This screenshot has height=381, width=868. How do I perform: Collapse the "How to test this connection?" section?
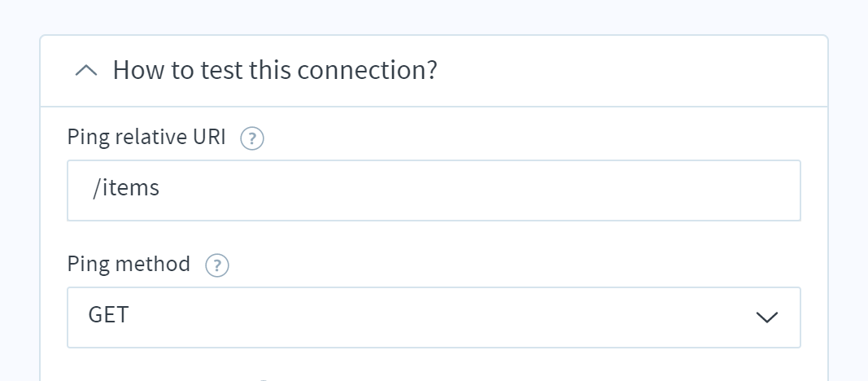(x=434, y=71)
